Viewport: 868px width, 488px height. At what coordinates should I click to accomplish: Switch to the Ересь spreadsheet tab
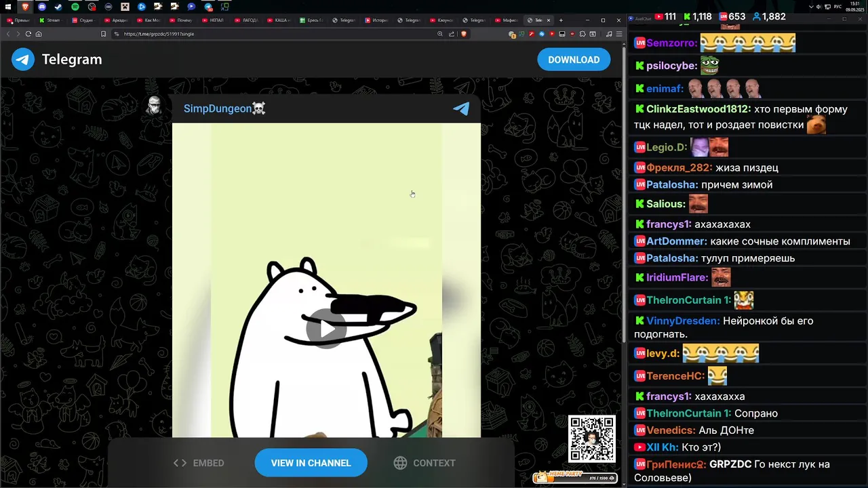[312, 20]
